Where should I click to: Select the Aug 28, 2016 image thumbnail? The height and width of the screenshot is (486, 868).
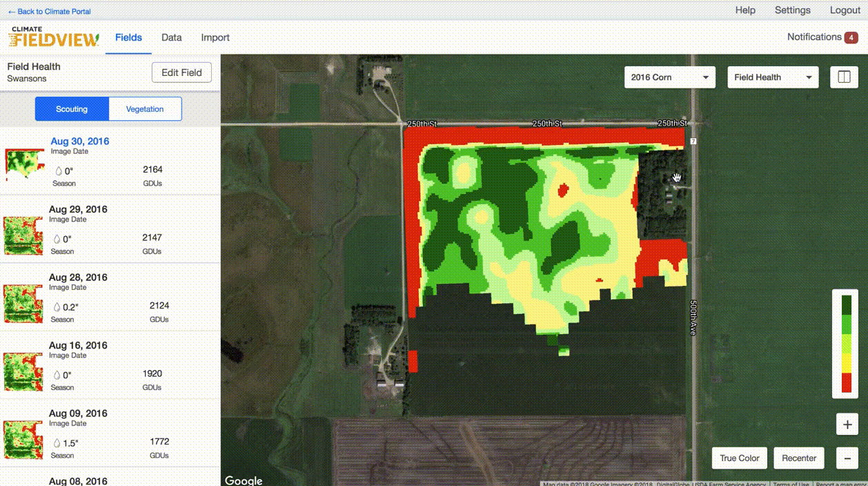pos(24,304)
